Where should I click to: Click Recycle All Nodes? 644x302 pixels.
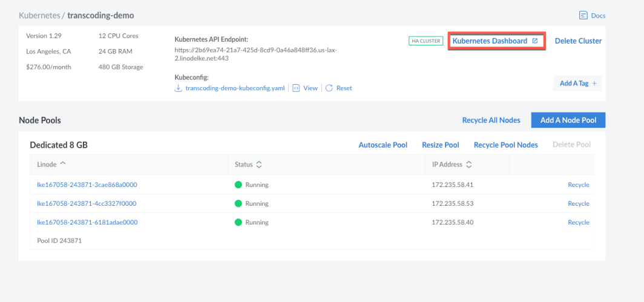point(491,120)
